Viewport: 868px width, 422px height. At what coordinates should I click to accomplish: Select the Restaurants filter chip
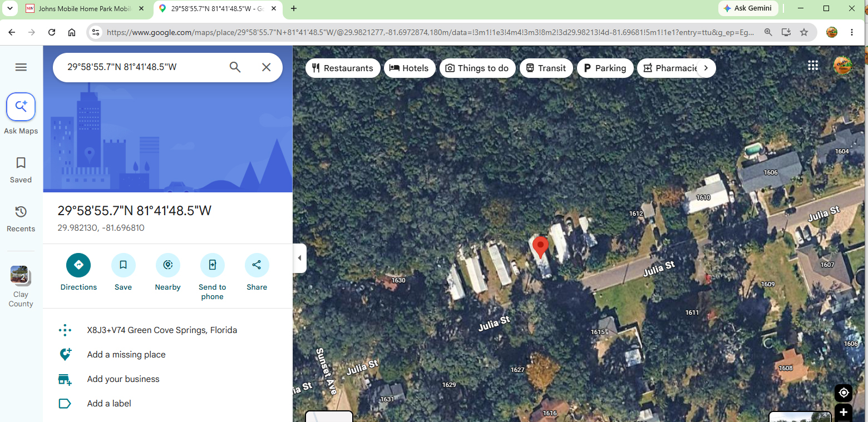tap(343, 68)
